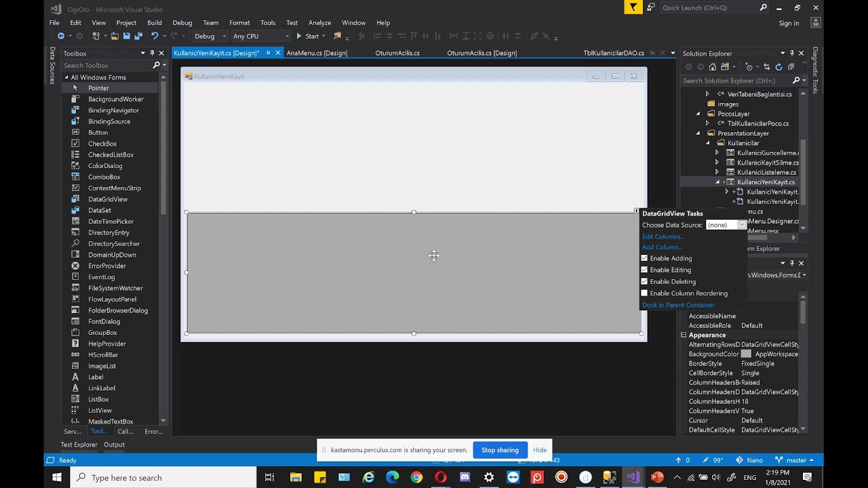Viewport: 868px width, 488px height.
Task: Switch to the TblKullanicilarDAO.cs tab
Action: click(x=614, y=53)
